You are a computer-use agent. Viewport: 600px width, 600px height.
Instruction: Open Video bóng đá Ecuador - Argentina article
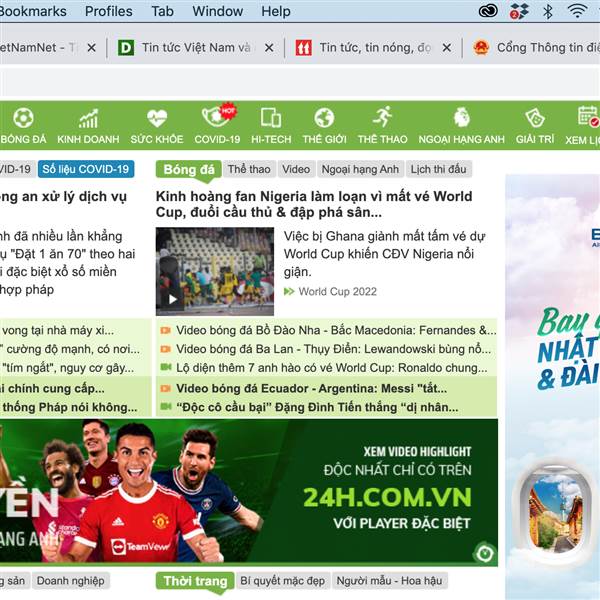(311, 389)
